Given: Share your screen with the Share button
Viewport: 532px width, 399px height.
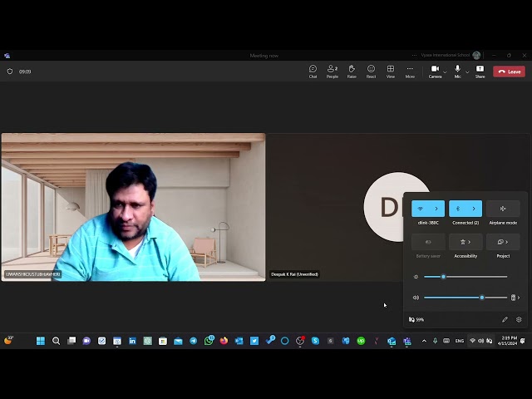Looking at the screenshot, I should tap(480, 71).
